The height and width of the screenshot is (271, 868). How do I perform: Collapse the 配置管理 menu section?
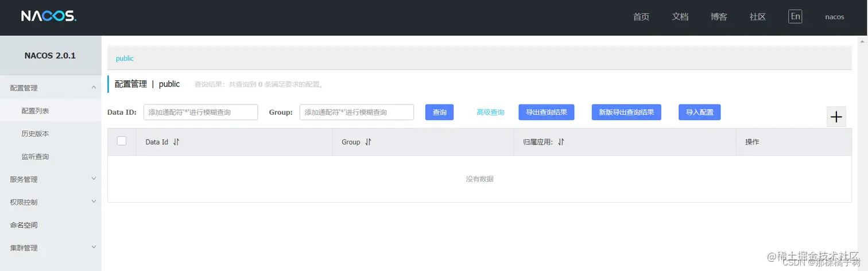(51, 88)
